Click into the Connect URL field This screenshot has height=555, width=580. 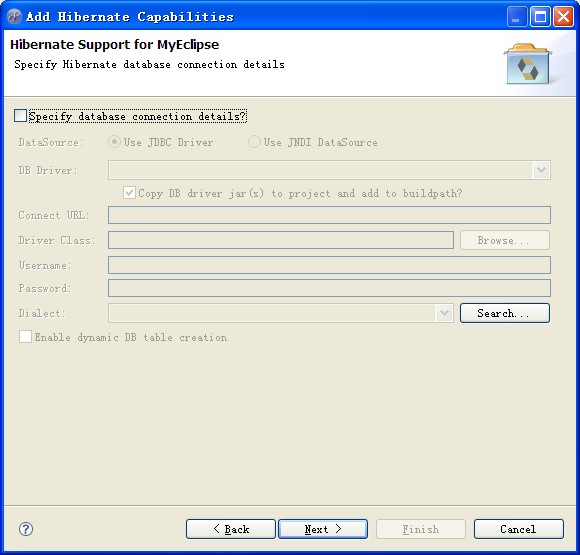329,215
